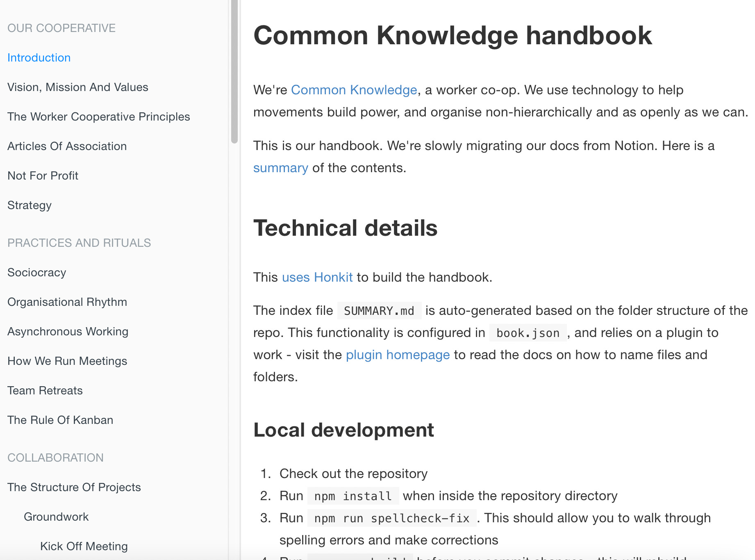Select Groundwork sub-item in sidebar

pyautogui.click(x=56, y=517)
